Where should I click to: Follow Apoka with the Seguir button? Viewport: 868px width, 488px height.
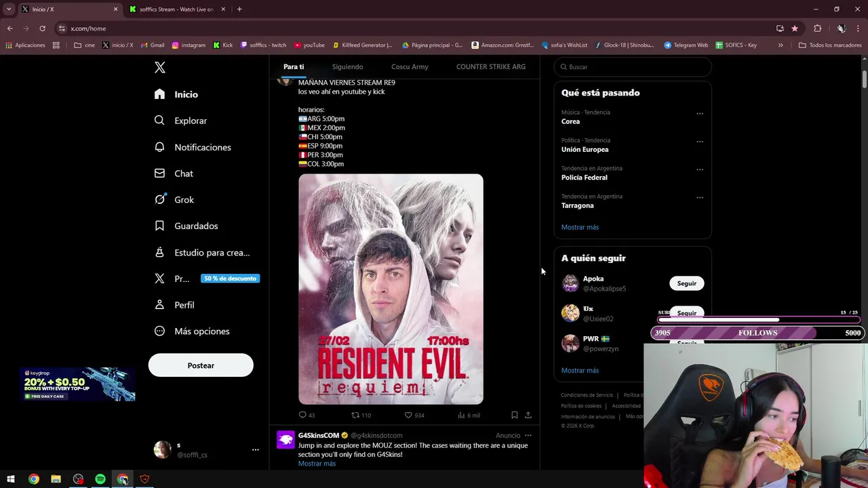click(686, 283)
